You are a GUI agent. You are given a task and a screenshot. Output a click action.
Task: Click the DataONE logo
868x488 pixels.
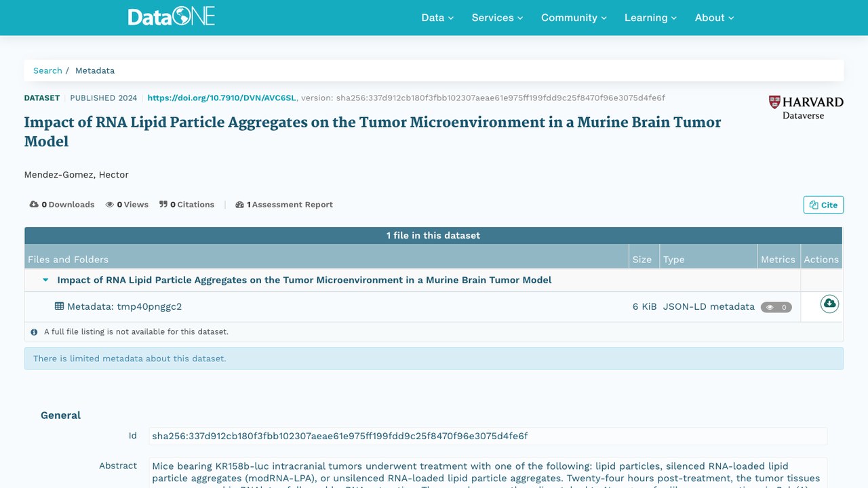click(x=172, y=17)
